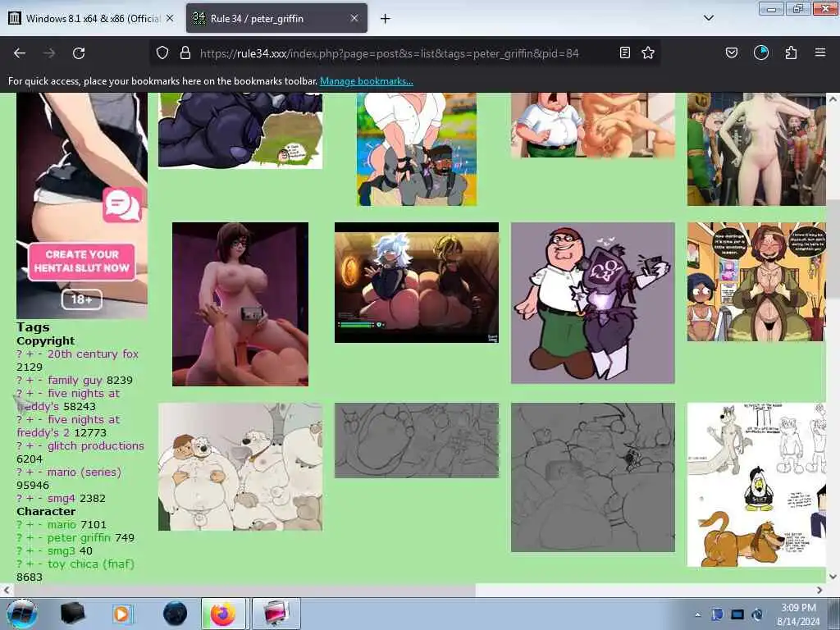
Task: Close the Rule 34 / peter_griffin tab
Action: [x=354, y=18]
